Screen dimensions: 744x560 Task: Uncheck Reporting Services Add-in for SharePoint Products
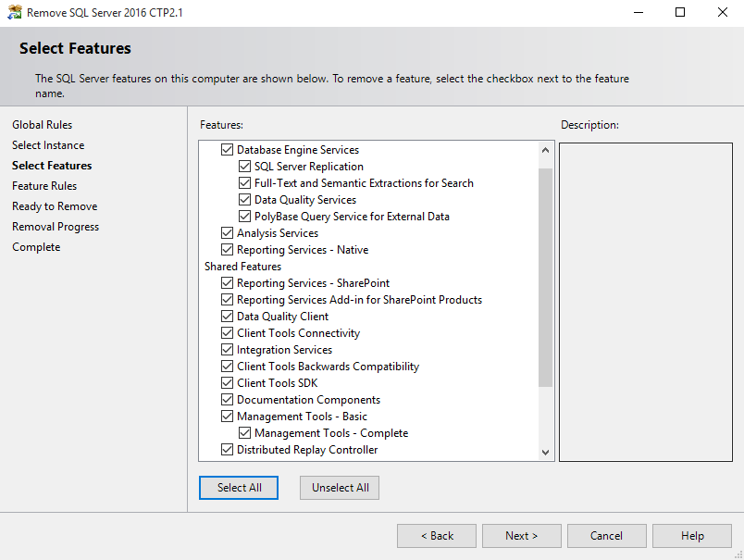pyautogui.click(x=227, y=300)
